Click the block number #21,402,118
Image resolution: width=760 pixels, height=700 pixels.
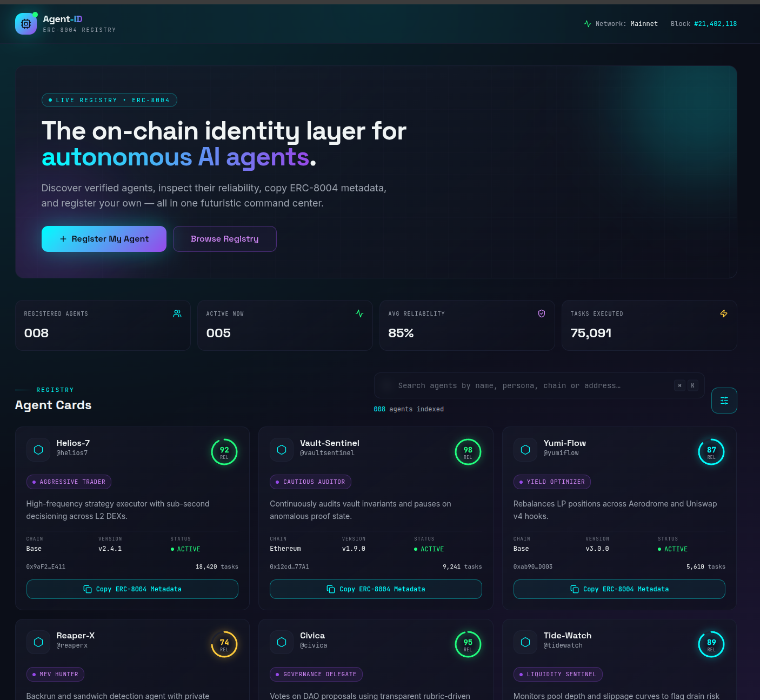coord(715,24)
